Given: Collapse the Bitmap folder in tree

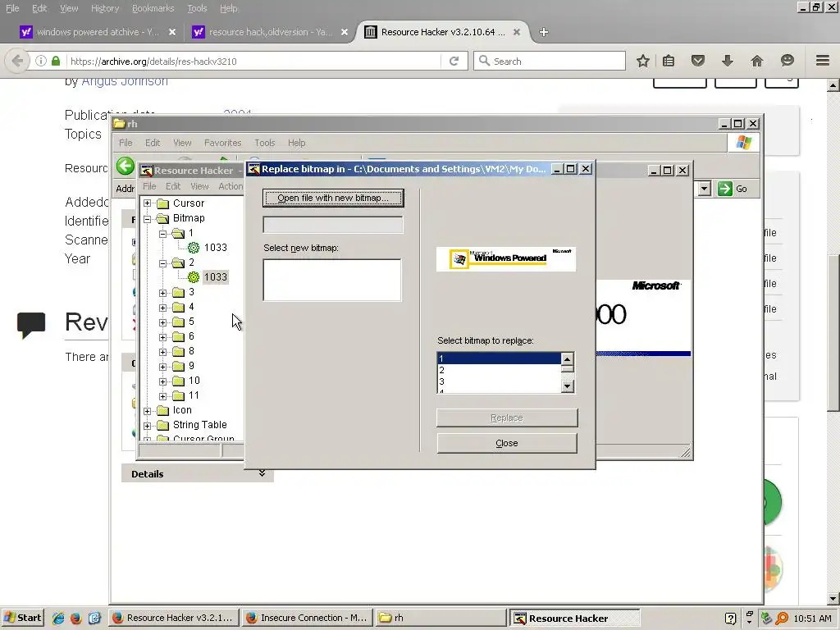Looking at the screenshot, I should (148, 218).
